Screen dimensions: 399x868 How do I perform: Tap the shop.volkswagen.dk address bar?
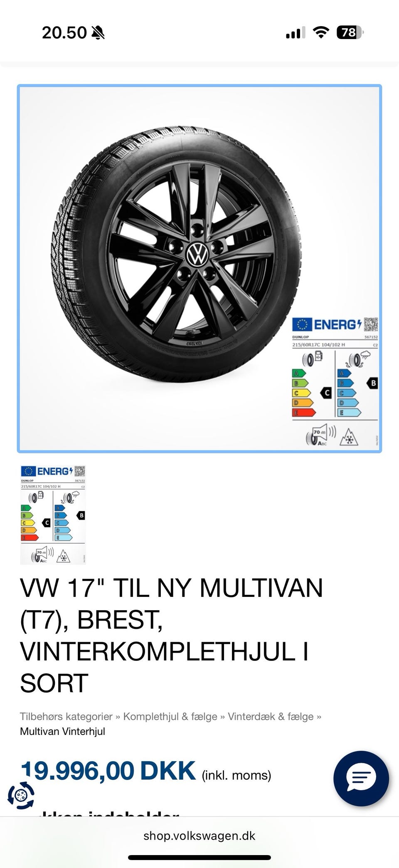(199, 836)
